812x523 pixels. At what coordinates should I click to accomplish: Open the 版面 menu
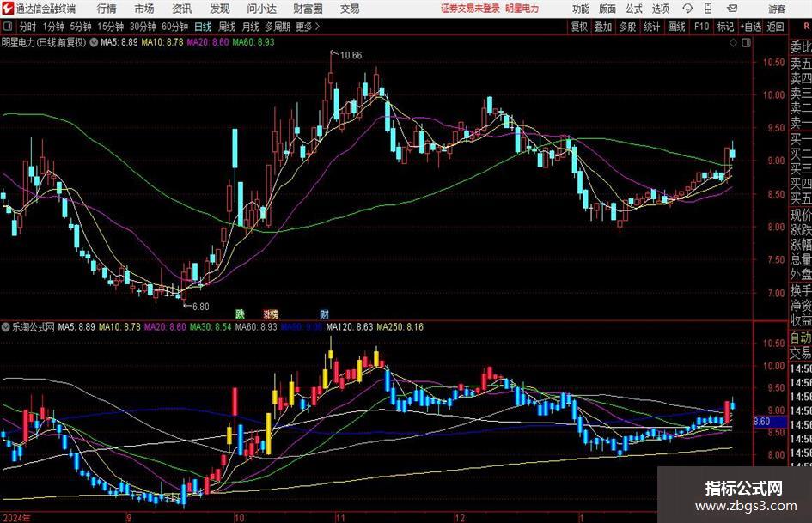tap(607, 9)
